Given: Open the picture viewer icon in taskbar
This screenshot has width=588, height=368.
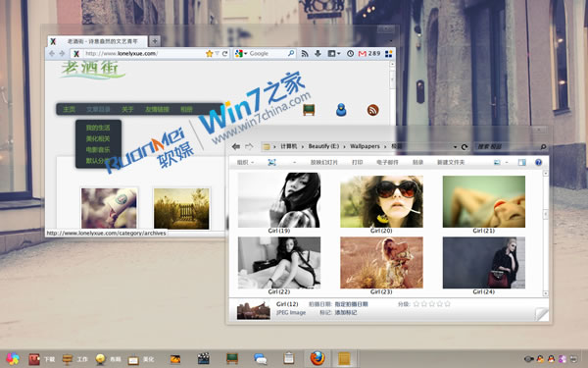Looking at the screenshot, I should point(174,359).
